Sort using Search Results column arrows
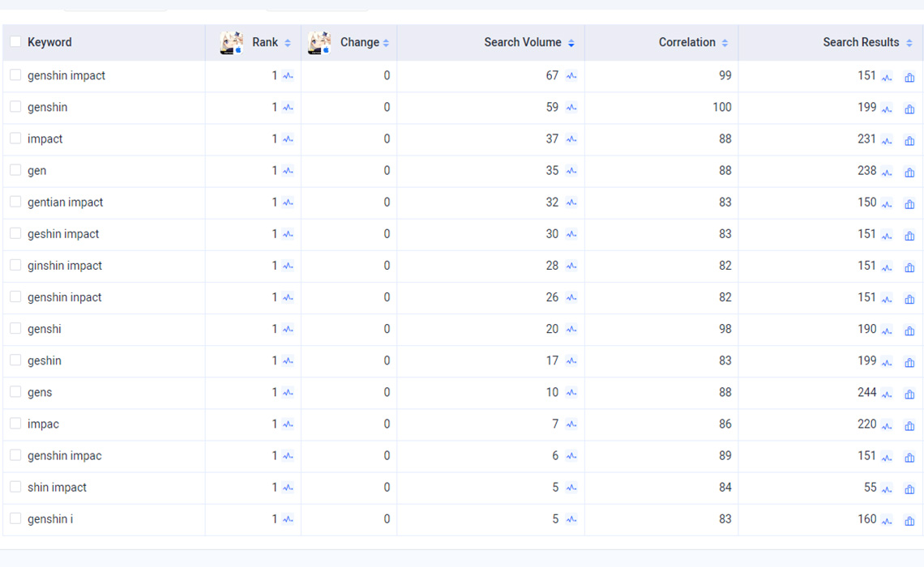The height and width of the screenshot is (567, 924). pos(909,43)
